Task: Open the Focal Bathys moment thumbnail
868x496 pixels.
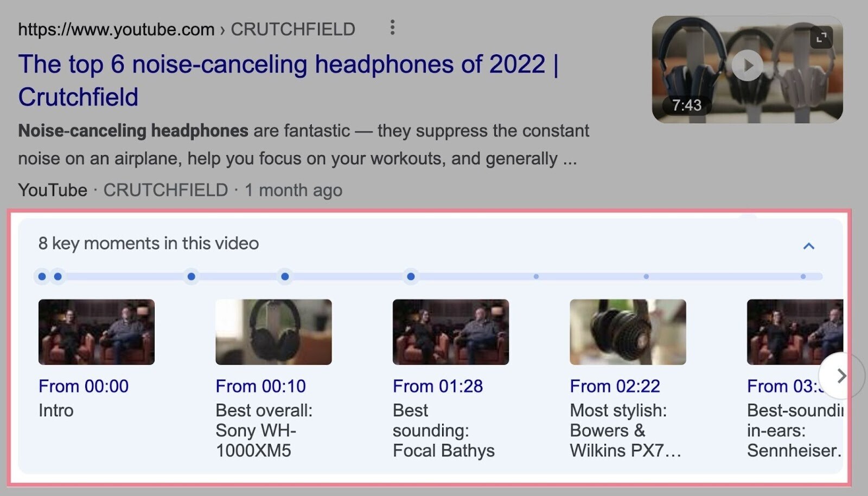Action: point(451,332)
